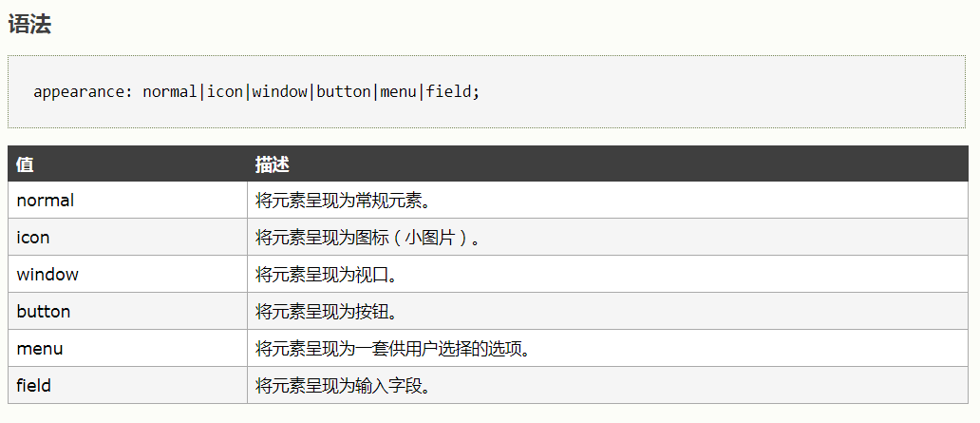Click the word 'appearance:' in code box
This screenshot has height=423, width=980.
(x=84, y=92)
